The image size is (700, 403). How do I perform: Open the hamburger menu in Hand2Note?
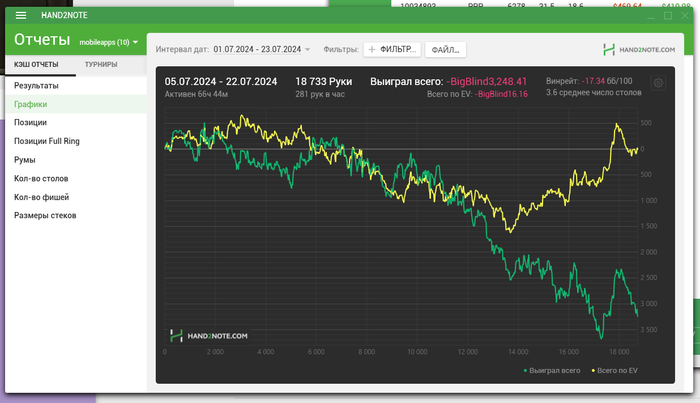21,15
